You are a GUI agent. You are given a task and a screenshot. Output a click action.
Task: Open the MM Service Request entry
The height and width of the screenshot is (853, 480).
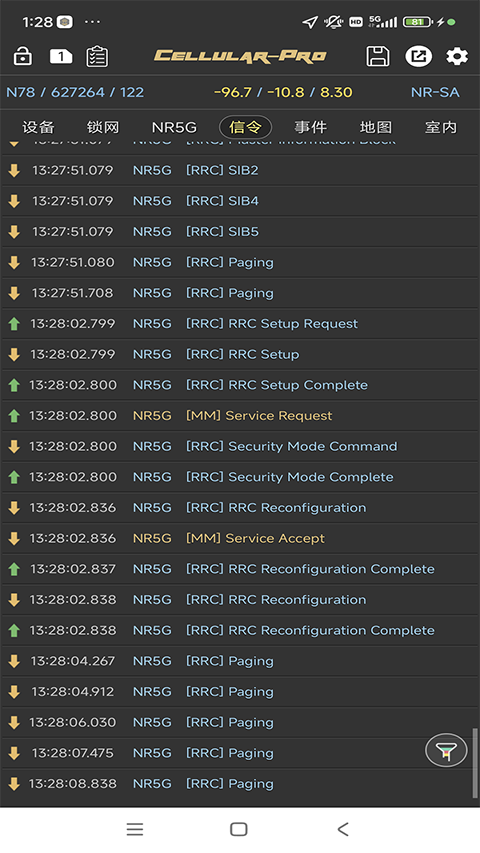pyautogui.click(x=240, y=416)
